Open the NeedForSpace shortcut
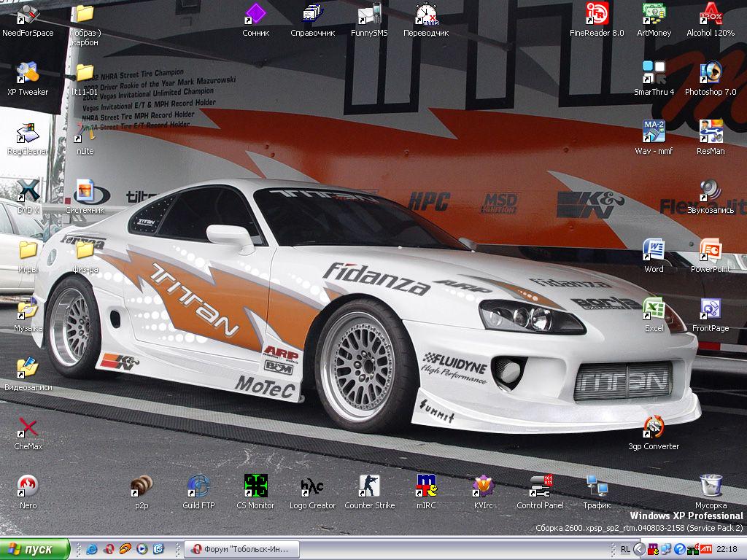This screenshot has width=747, height=560. point(28,21)
